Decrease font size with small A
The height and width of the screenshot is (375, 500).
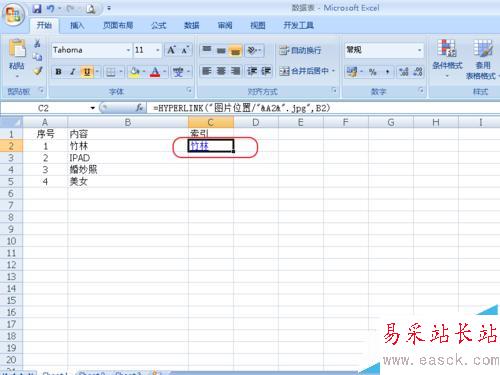185,50
